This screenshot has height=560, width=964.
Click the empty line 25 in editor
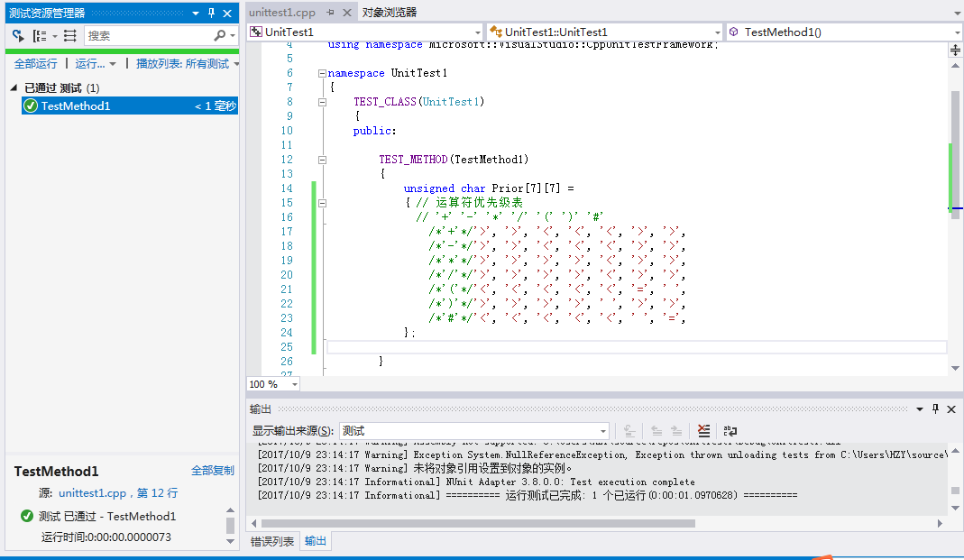637,347
